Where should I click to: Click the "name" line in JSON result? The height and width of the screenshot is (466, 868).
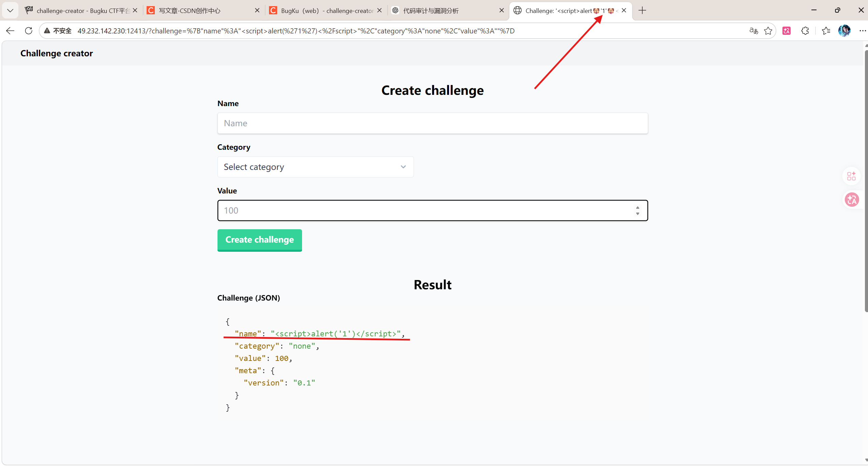click(x=320, y=334)
